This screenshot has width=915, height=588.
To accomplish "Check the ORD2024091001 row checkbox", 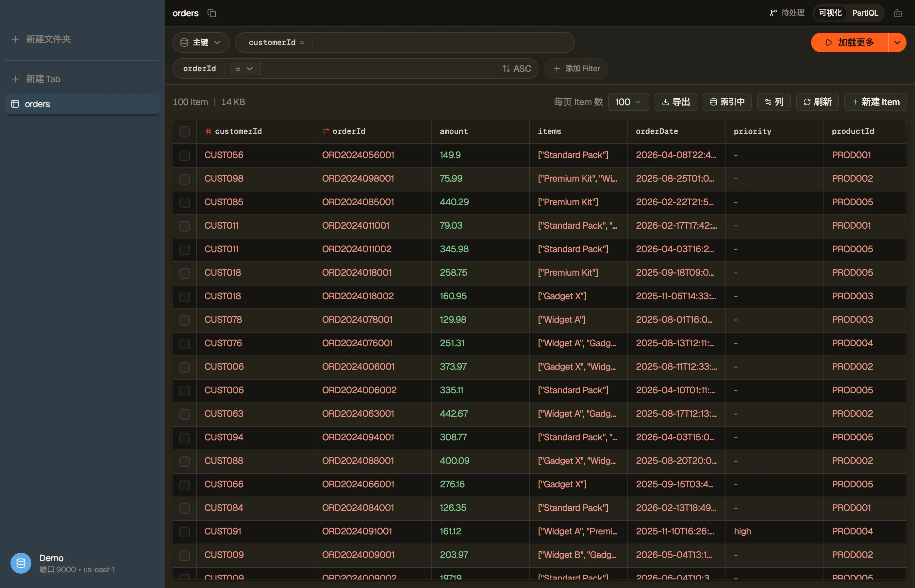I will [184, 531].
